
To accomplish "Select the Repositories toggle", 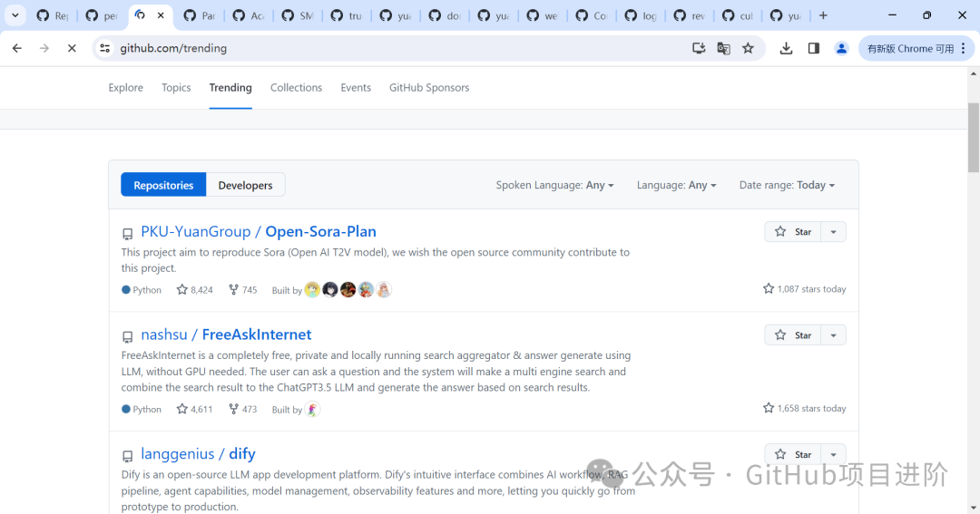I will [x=163, y=185].
